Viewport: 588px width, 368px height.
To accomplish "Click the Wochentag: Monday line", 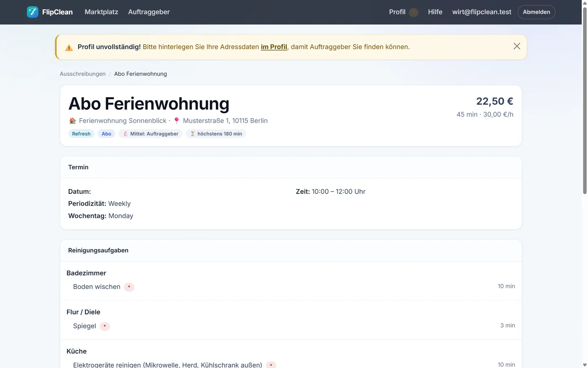I will coord(101,216).
